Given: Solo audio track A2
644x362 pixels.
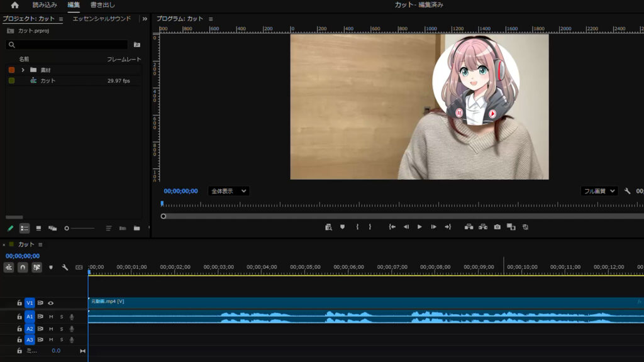Looking at the screenshot, I should [x=62, y=329].
